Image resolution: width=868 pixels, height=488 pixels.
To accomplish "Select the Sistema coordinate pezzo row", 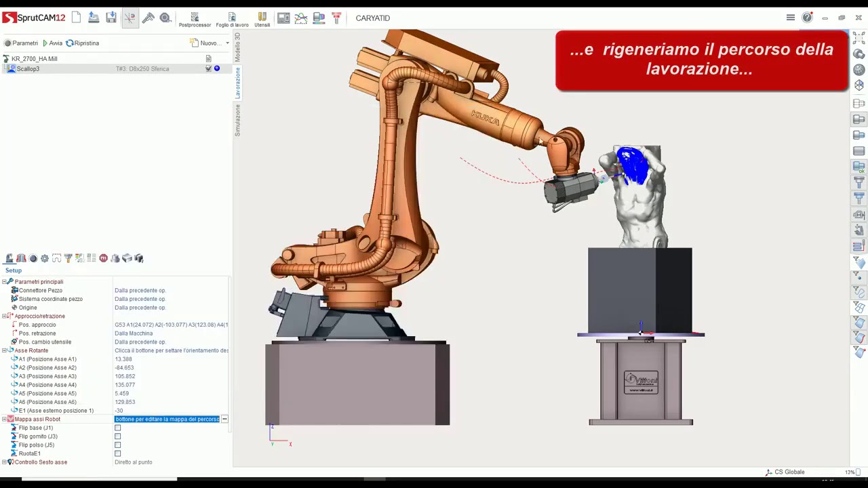I will [x=115, y=299].
